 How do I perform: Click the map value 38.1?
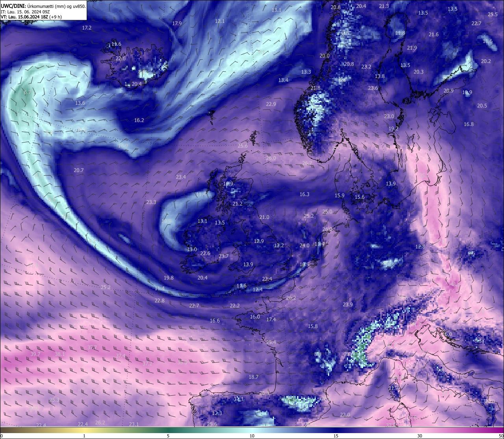point(60,354)
